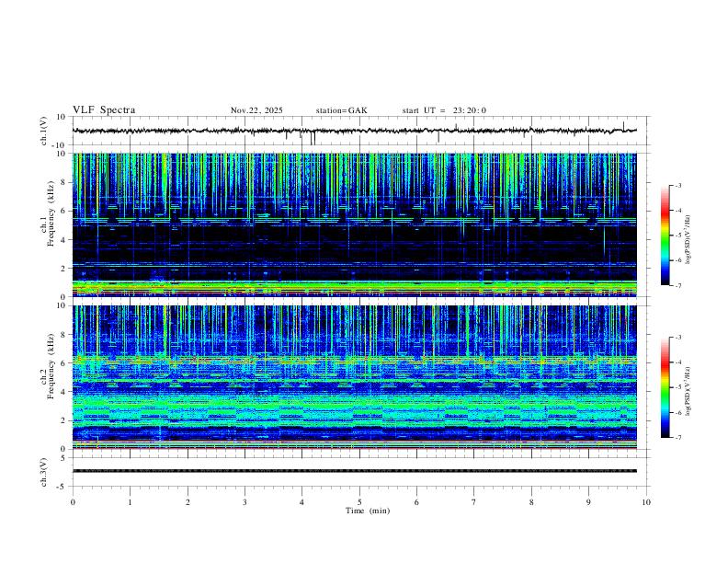The width and height of the screenshot is (728, 563).
Task: Click the '-3' tick on ch.1 color bar
Action: [x=677, y=186]
